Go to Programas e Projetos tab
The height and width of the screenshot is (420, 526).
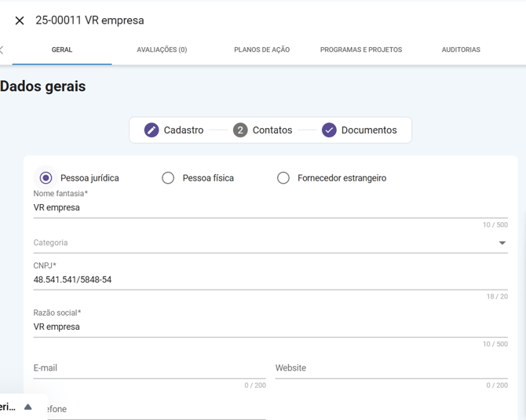(x=360, y=49)
